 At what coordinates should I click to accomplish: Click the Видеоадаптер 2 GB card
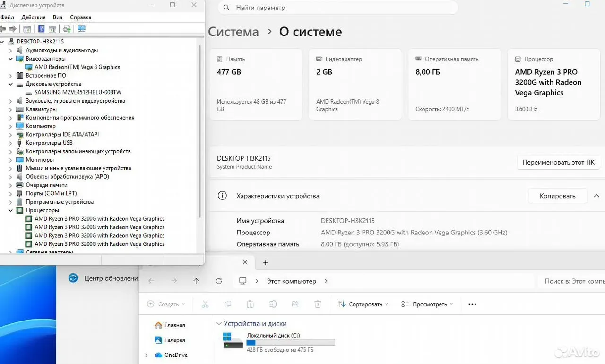click(x=355, y=84)
